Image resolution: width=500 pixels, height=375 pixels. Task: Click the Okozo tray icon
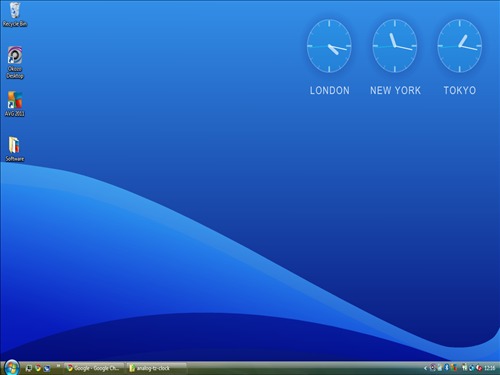[x=432, y=368]
